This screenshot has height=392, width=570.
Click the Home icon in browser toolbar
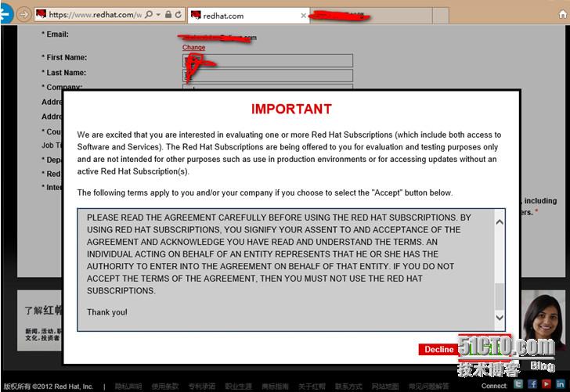pos(563,14)
